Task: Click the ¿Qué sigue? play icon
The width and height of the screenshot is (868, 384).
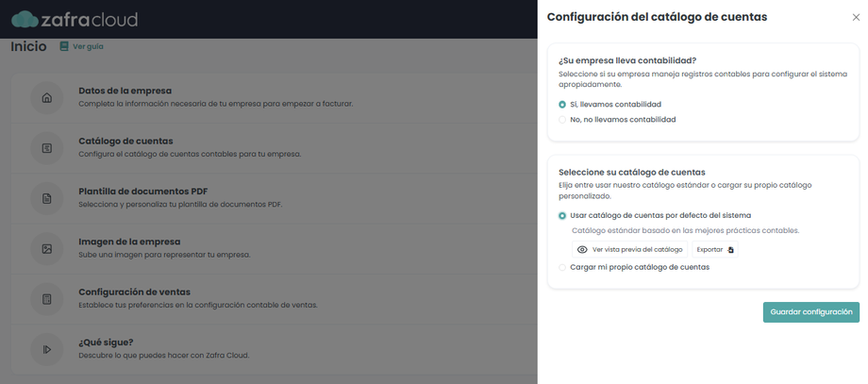Action: click(46, 349)
